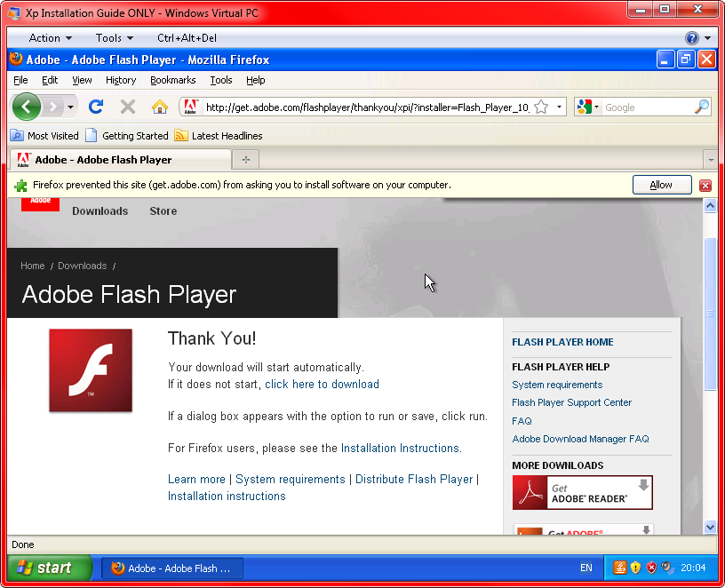Click the lowercase Installation instructions link
This screenshot has width=725, height=588.
pos(227,496)
